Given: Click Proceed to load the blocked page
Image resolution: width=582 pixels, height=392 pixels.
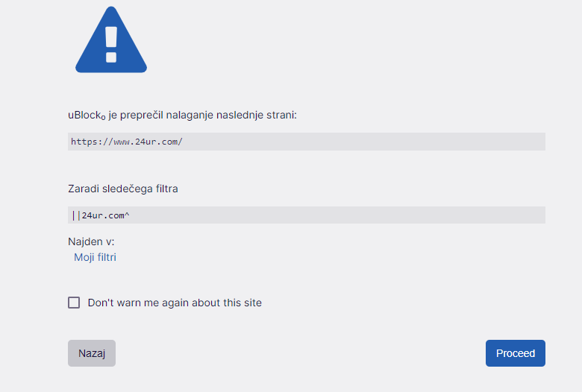Looking at the screenshot, I should click(515, 353).
